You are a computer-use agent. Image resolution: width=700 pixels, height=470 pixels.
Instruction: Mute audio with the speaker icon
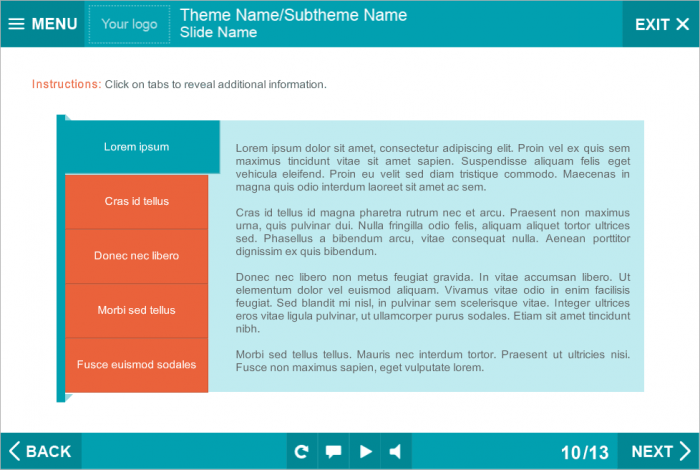[396, 451]
